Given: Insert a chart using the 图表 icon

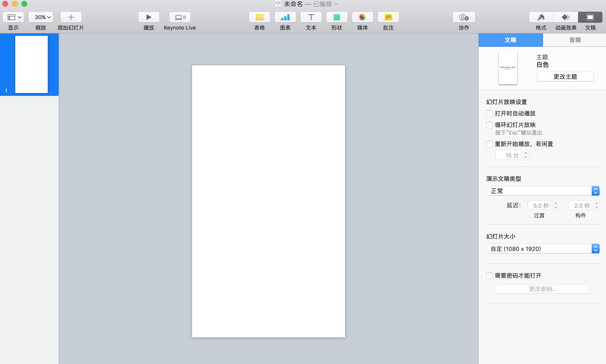Looking at the screenshot, I should 285,17.
